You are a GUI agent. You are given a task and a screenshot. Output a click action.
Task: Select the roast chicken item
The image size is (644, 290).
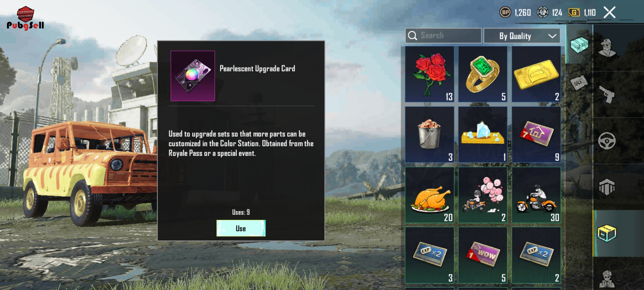point(430,195)
